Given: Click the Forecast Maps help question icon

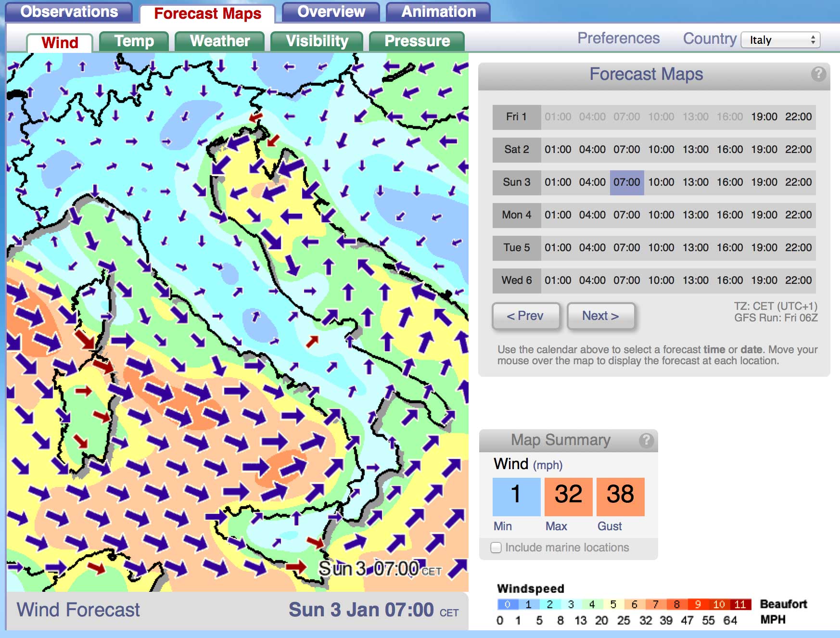Looking at the screenshot, I should [818, 74].
